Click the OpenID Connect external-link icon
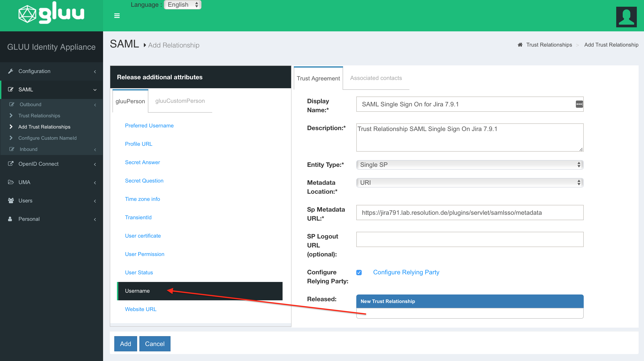Viewport: 644px width, 361px height. click(x=11, y=164)
